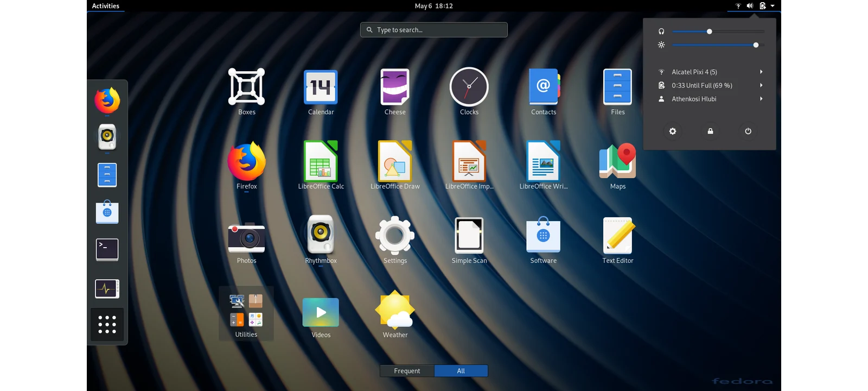
Task: Click the Type to search field
Action: point(434,30)
